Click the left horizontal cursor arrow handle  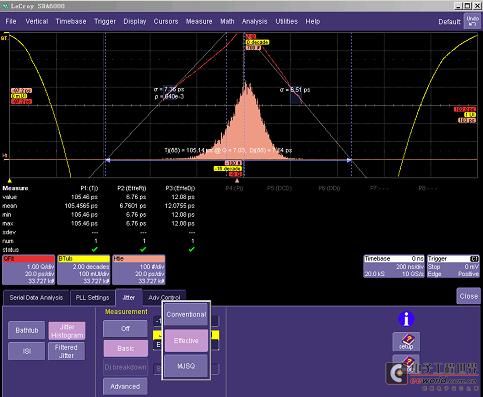tap(108, 160)
